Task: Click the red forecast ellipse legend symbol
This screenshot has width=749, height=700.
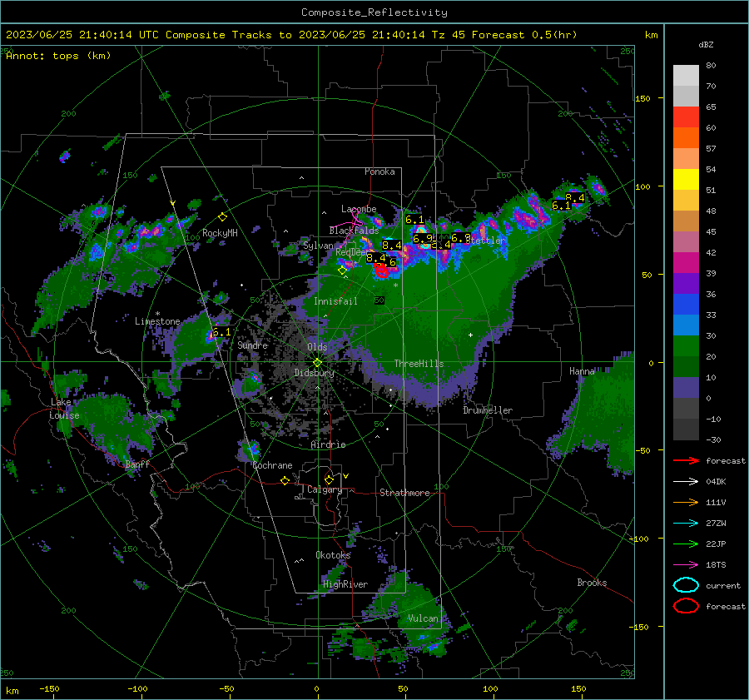Action: [x=686, y=606]
